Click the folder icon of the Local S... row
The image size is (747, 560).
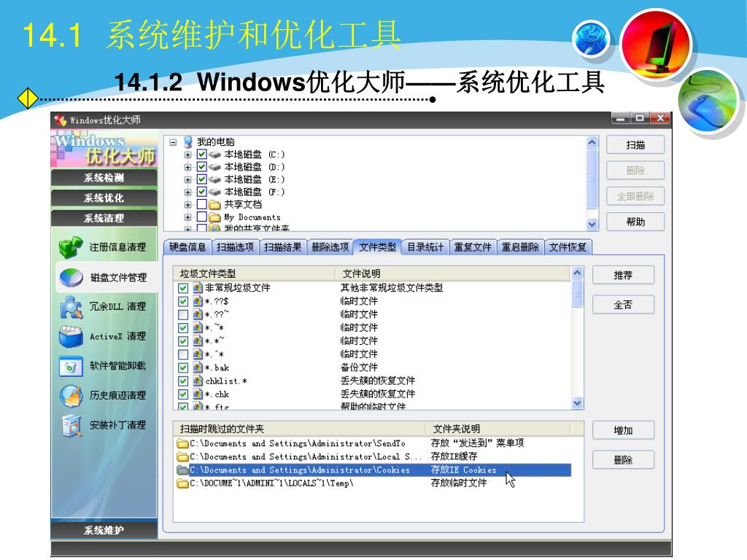click(x=182, y=456)
